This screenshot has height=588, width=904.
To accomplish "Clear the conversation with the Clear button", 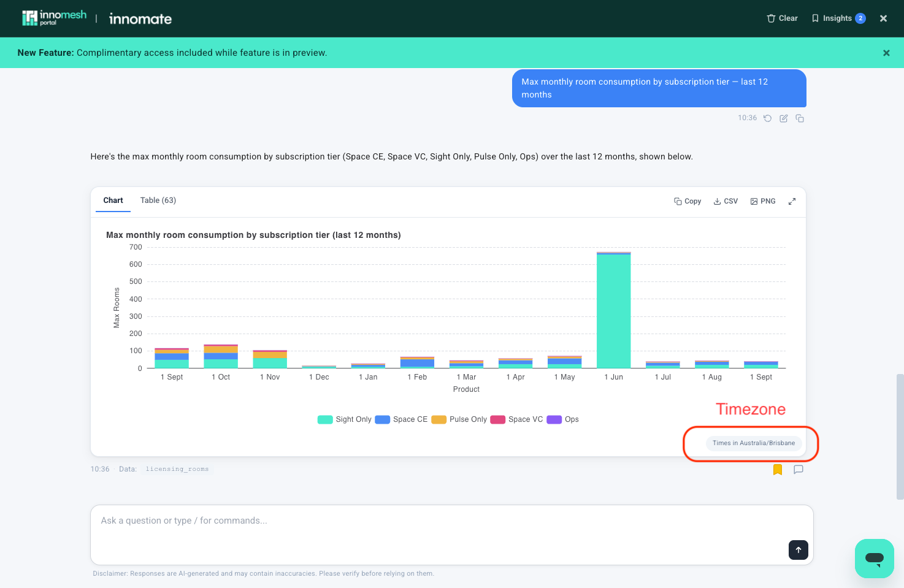I will [782, 18].
